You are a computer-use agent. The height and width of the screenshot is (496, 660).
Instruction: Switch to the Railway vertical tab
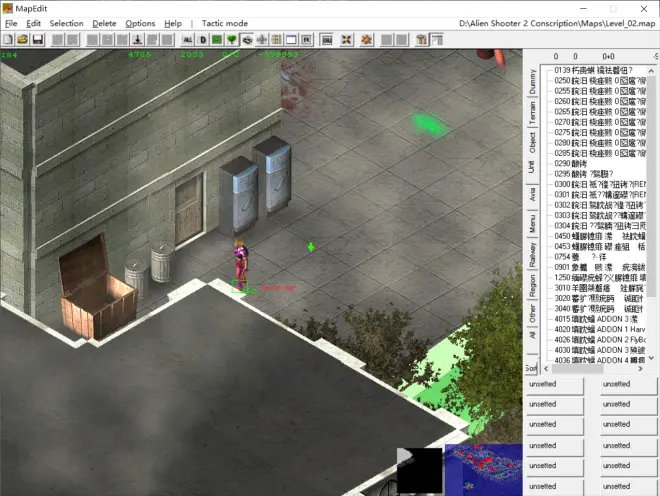point(532,254)
